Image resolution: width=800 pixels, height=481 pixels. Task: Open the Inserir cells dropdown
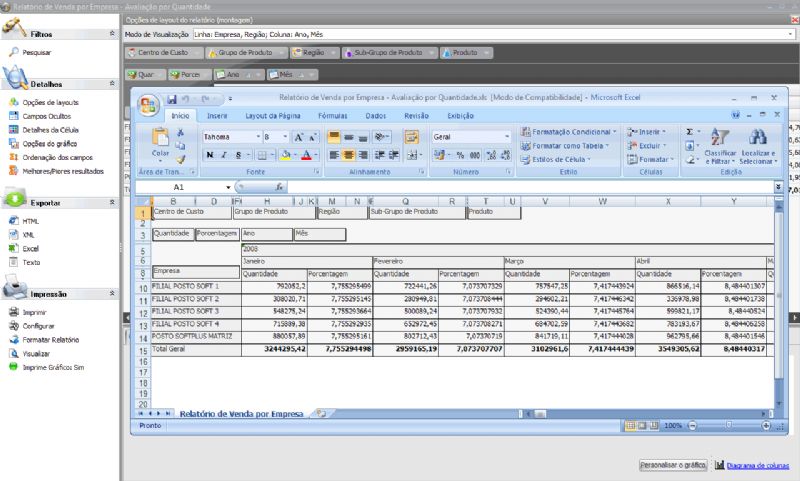(x=646, y=132)
